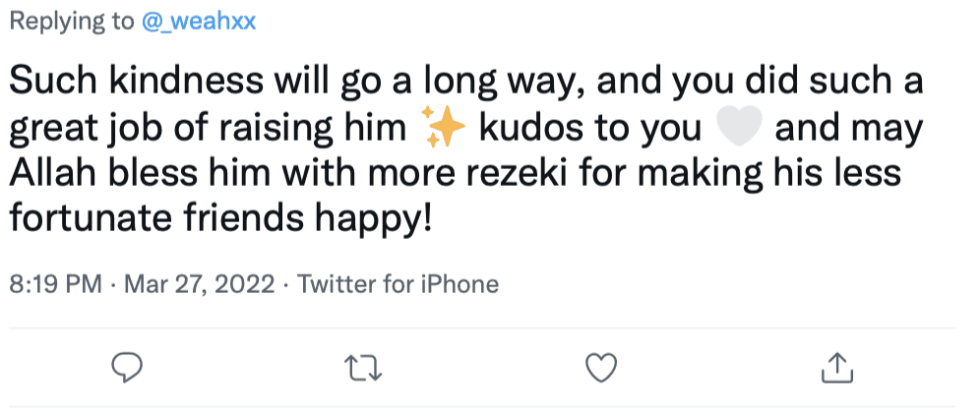Retweet this tweet using the arrows icon

click(363, 368)
